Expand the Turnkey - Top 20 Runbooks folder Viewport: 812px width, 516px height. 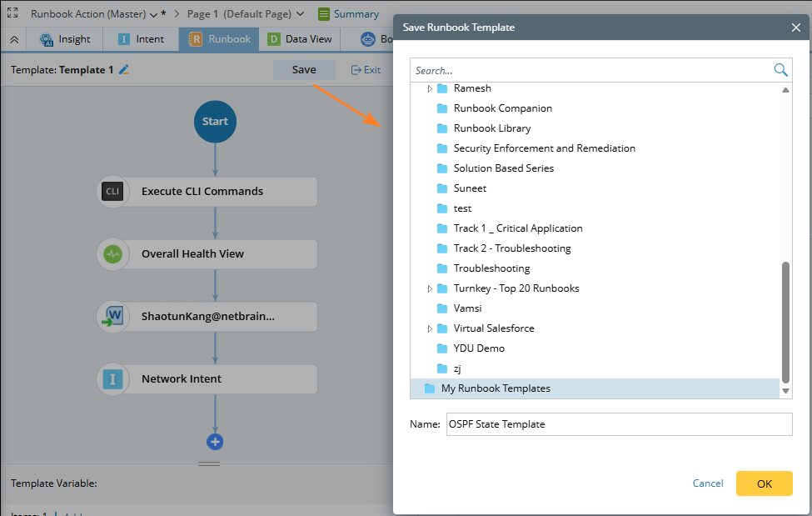pyautogui.click(x=430, y=288)
